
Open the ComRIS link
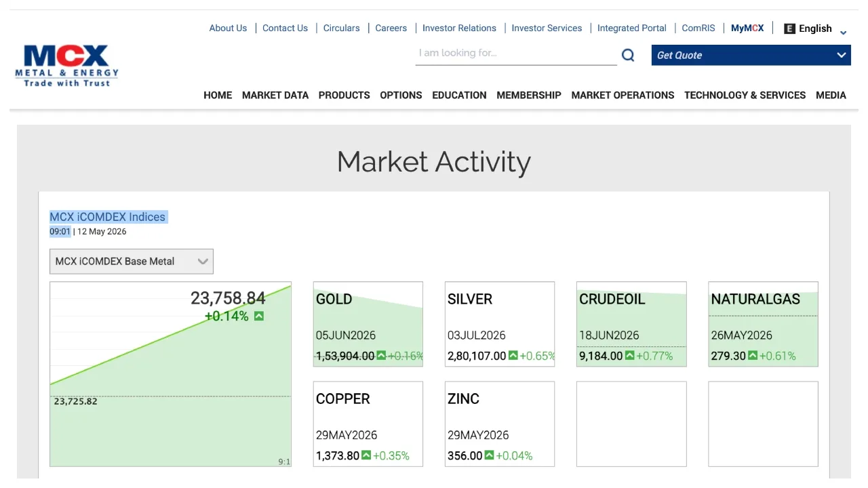[698, 28]
